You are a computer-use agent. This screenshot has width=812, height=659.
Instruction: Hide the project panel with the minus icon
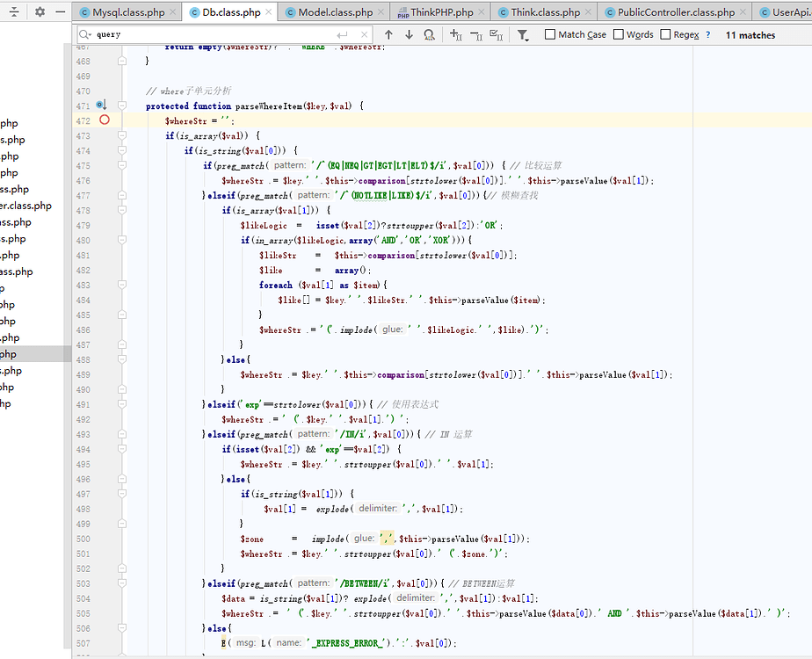(x=61, y=11)
